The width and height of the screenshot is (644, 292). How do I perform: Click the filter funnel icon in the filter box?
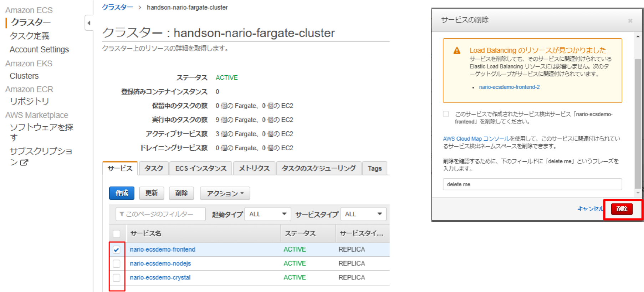pyautogui.click(x=122, y=214)
